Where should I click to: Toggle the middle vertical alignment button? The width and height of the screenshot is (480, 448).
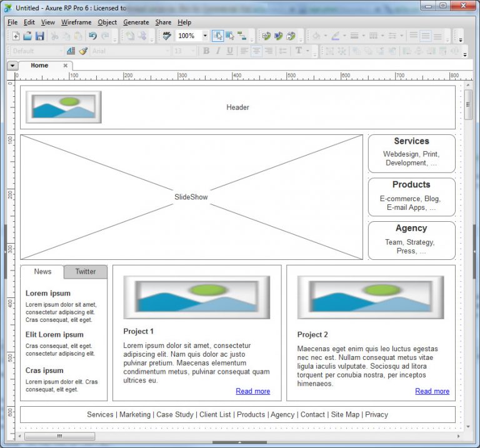coord(426,36)
